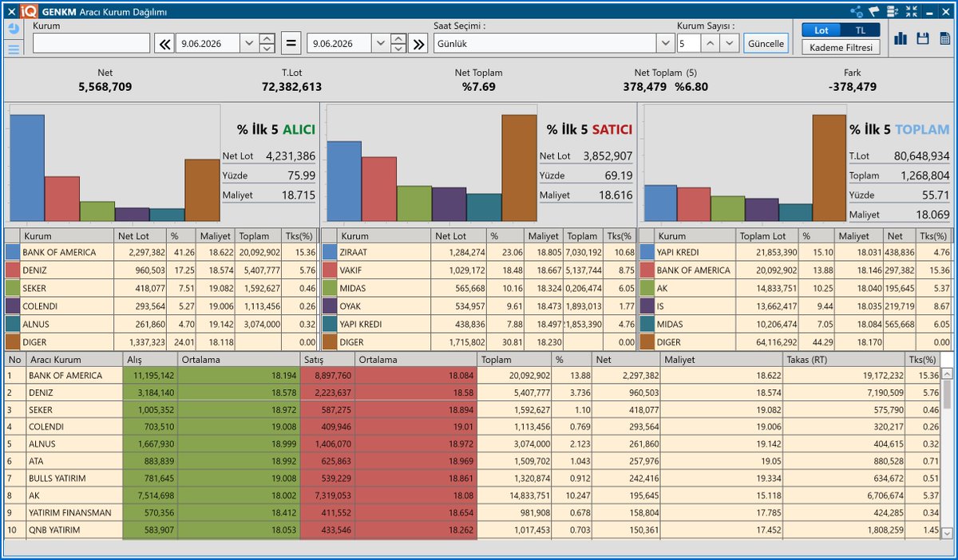Screen dimensions: 958x560
Task: Click red swatch next to VAKIF seller
Action: click(329, 270)
